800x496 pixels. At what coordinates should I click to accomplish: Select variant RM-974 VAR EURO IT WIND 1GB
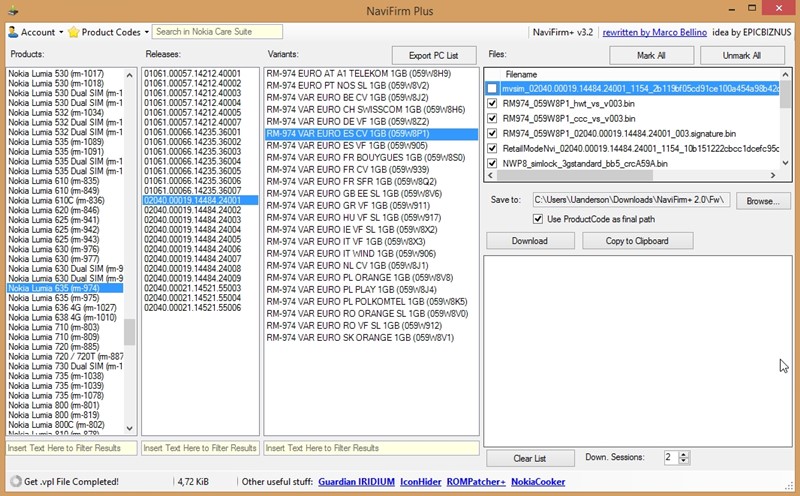[x=371, y=254]
